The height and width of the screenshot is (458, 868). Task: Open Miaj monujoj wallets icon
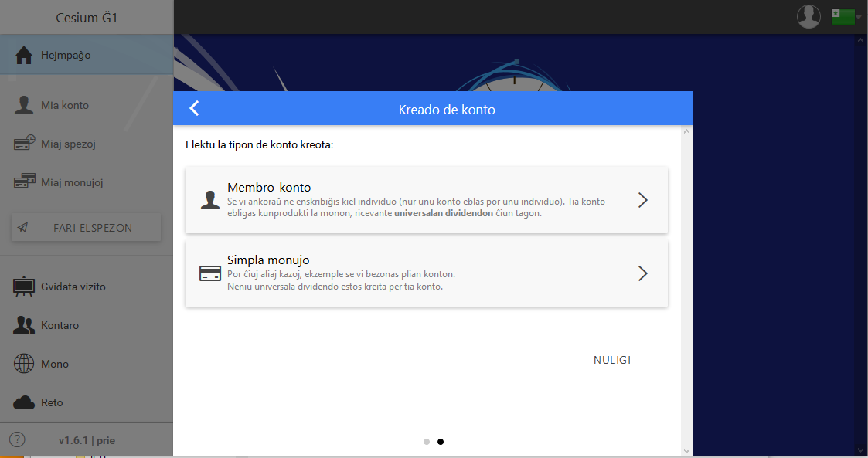point(25,181)
